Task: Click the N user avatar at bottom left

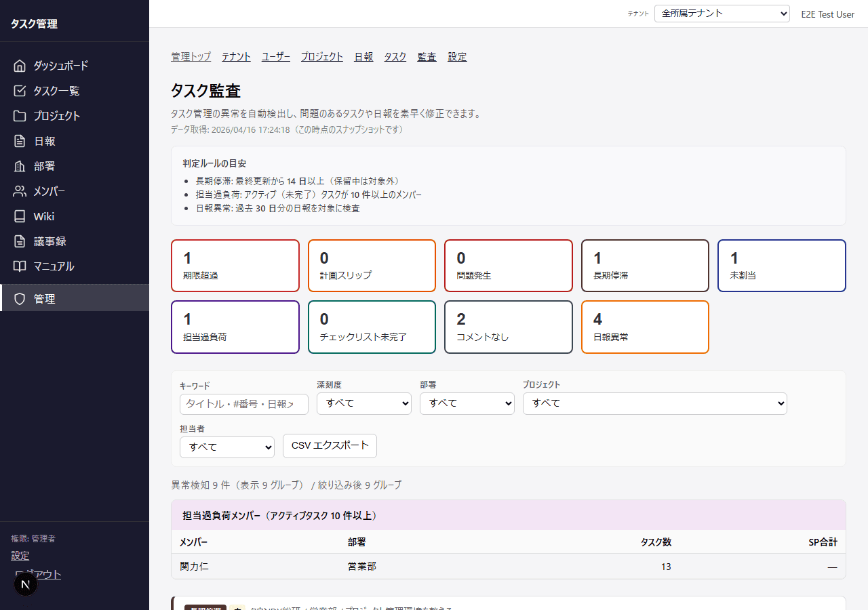Action: [x=25, y=584]
